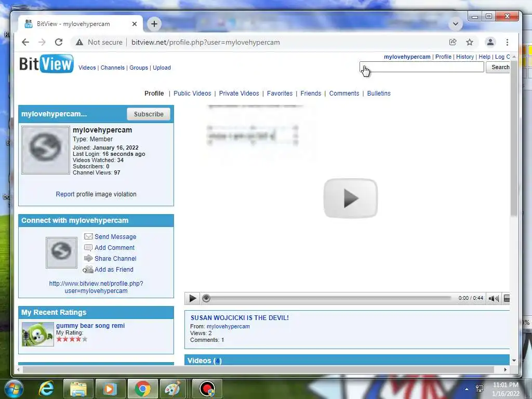The width and height of the screenshot is (532, 399).
Task: Open the gummy bear song remi link
Action: 90,325
